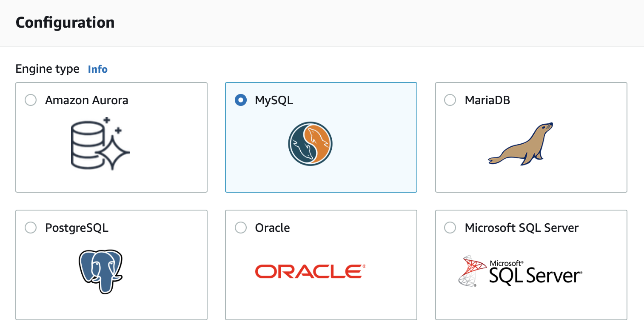Screen dimensions: 644x336
Task: Click the Oracle label text
Action: 273,228
